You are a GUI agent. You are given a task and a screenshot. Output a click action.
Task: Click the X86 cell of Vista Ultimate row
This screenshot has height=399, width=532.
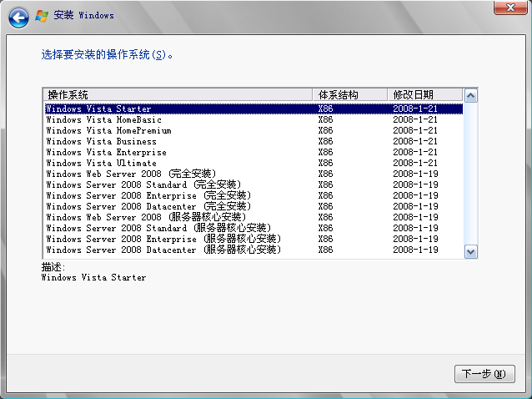[325, 163]
